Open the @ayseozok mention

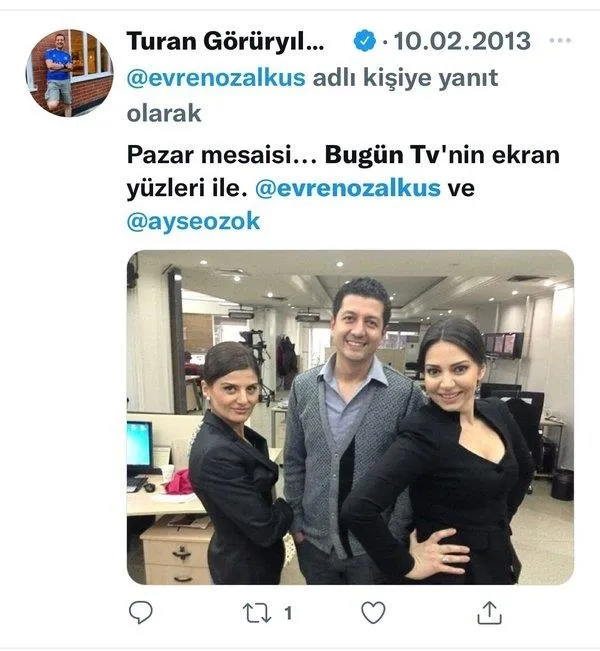click(193, 222)
